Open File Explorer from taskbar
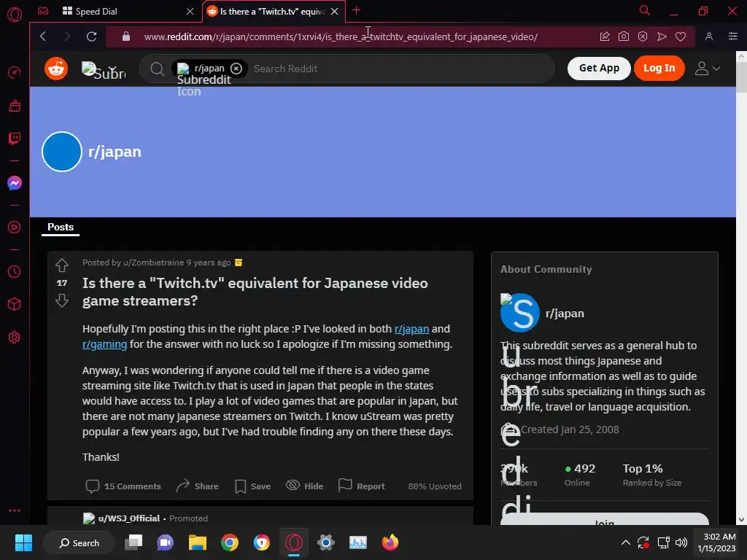The width and height of the screenshot is (747, 560). [197, 542]
